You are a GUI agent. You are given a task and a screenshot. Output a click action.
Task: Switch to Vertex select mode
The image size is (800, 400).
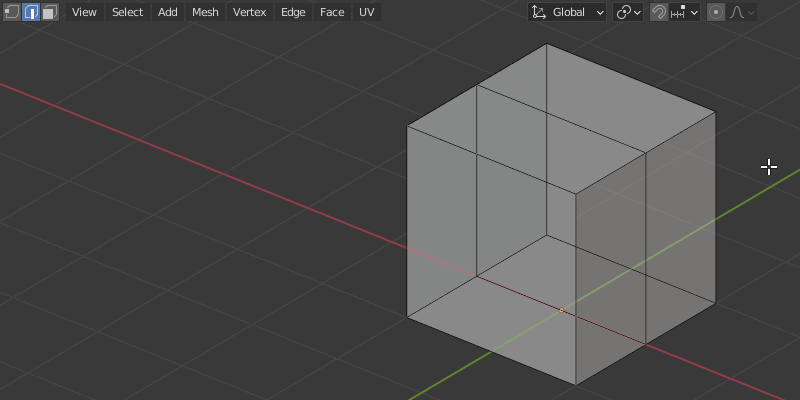click(x=12, y=12)
